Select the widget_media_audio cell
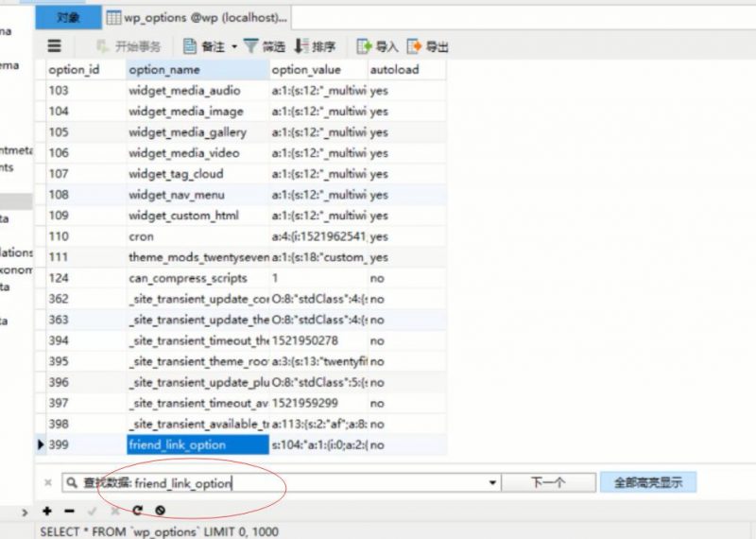This screenshot has width=756, height=539. [x=198, y=91]
